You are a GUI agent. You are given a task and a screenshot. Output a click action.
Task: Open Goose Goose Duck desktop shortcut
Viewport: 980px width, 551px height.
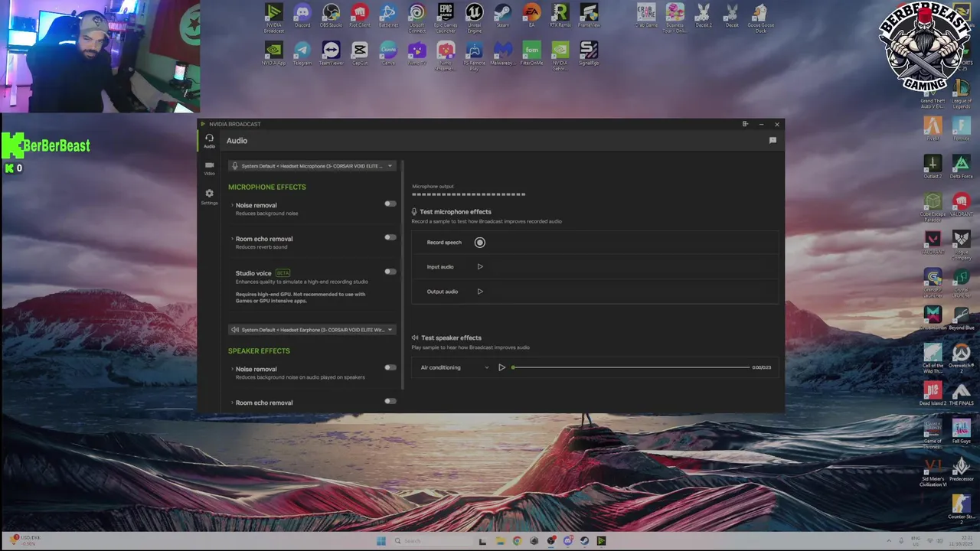click(x=759, y=18)
